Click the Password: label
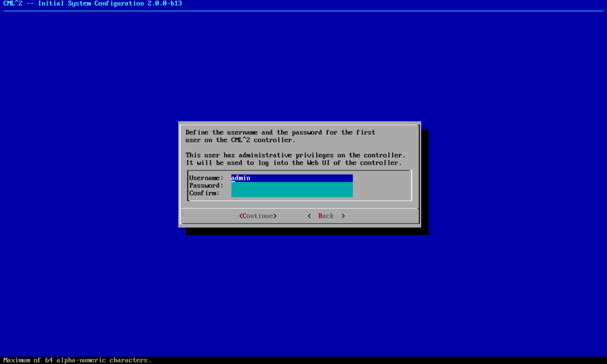Screen dimensions: 607x364 206,186
